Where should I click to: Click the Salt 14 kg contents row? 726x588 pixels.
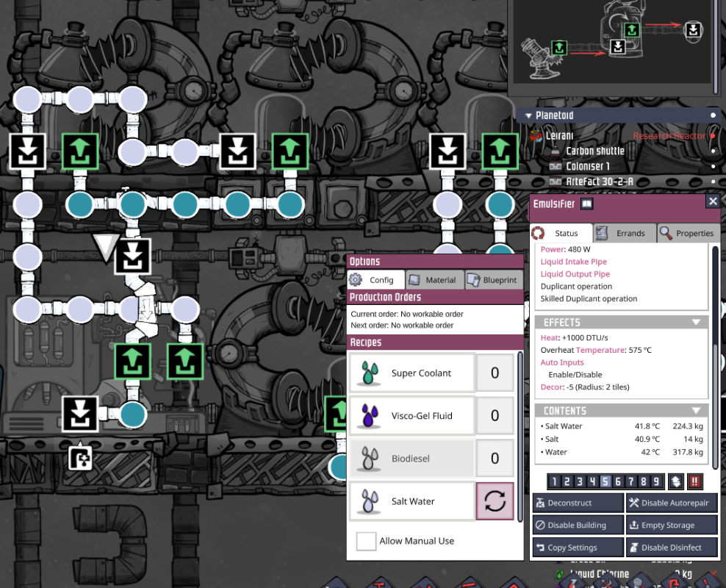pyautogui.click(x=622, y=439)
